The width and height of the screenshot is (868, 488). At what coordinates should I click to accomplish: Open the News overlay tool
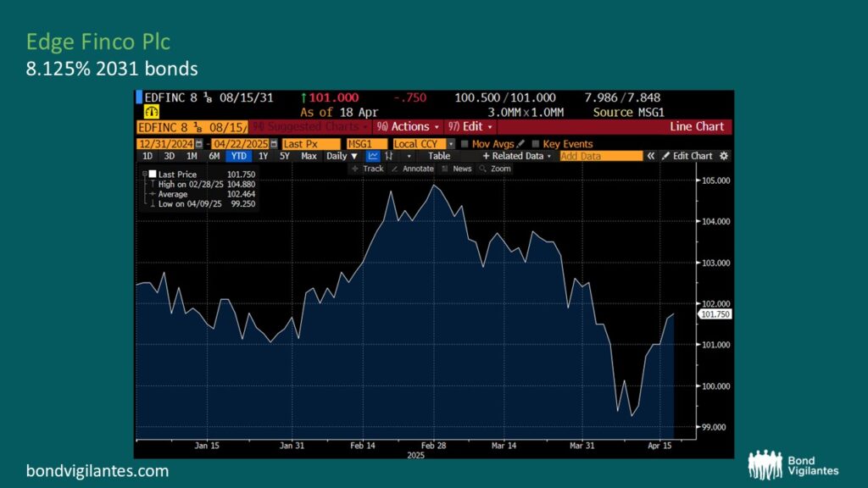coord(457,169)
